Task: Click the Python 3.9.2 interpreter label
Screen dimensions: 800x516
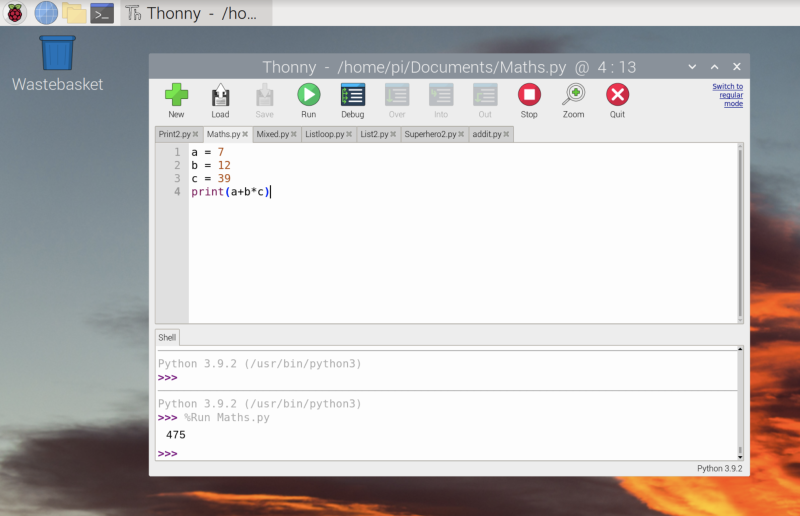Action: tap(719, 469)
